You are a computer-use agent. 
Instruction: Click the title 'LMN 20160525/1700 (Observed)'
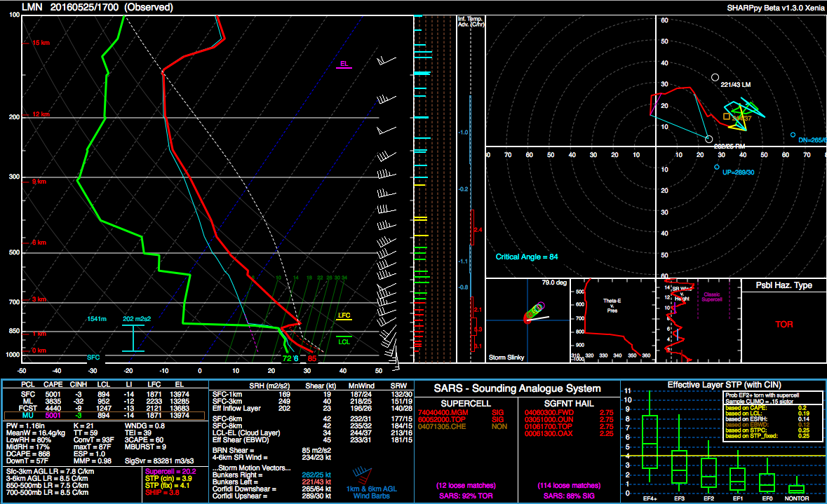(x=97, y=7)
